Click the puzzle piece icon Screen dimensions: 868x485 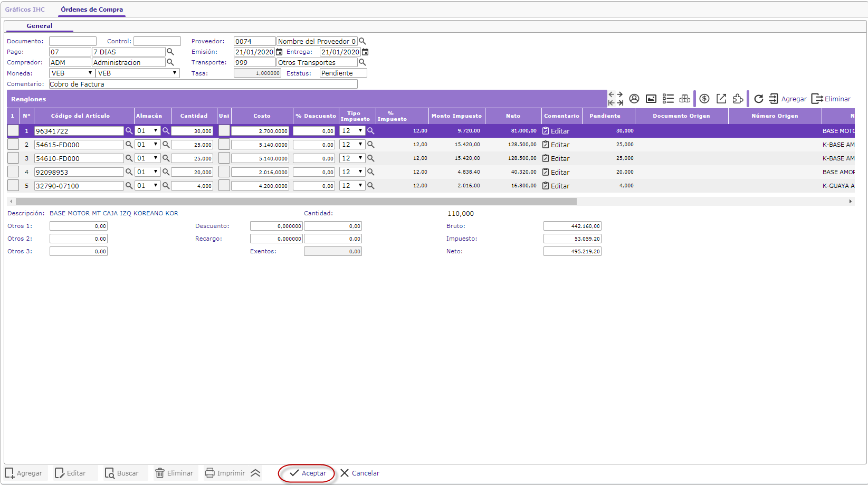[738, 99]
